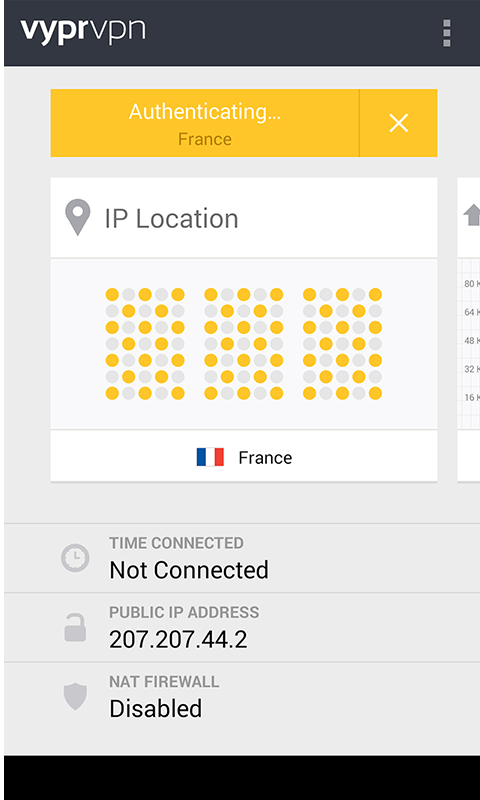Screen dimensions: 480x800
Task: Cancel the connection with the X button
Action: click(398, 123)
